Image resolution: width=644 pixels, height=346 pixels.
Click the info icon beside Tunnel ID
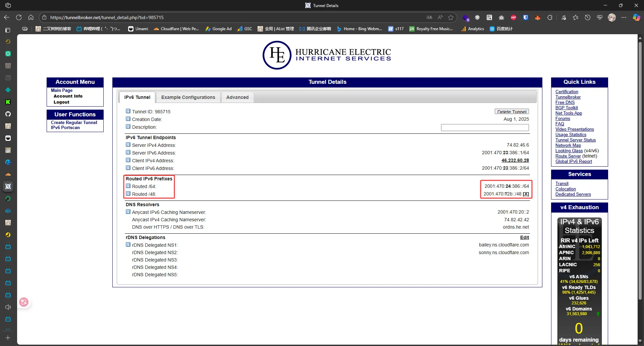click(128, 111)
